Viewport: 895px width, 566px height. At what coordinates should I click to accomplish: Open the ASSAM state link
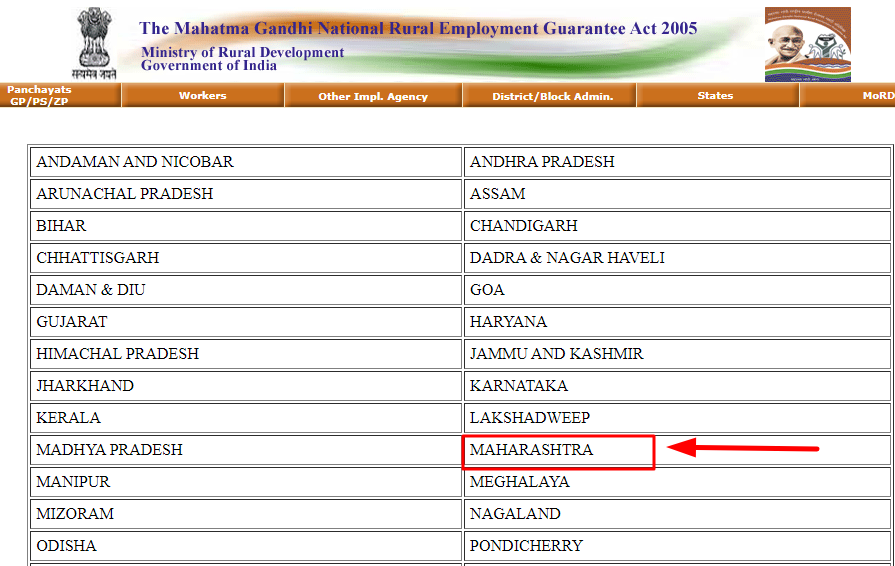(x=497, y=194)
